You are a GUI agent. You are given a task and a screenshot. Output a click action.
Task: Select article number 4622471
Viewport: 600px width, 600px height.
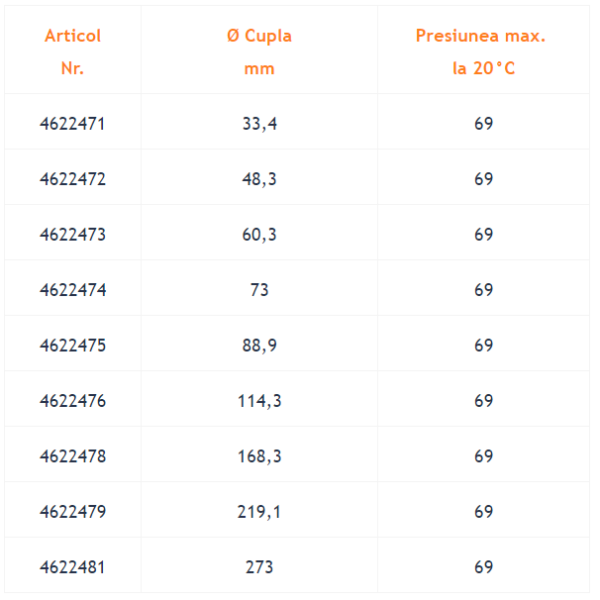click(x=72, y=124)
